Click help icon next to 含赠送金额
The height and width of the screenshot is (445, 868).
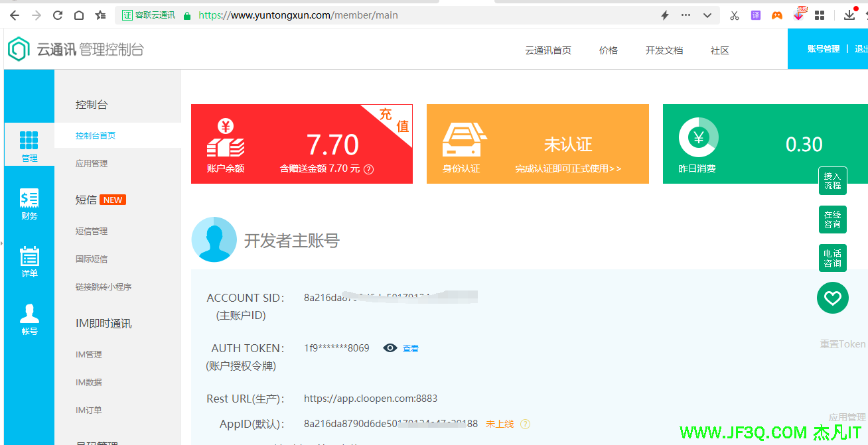369,169
